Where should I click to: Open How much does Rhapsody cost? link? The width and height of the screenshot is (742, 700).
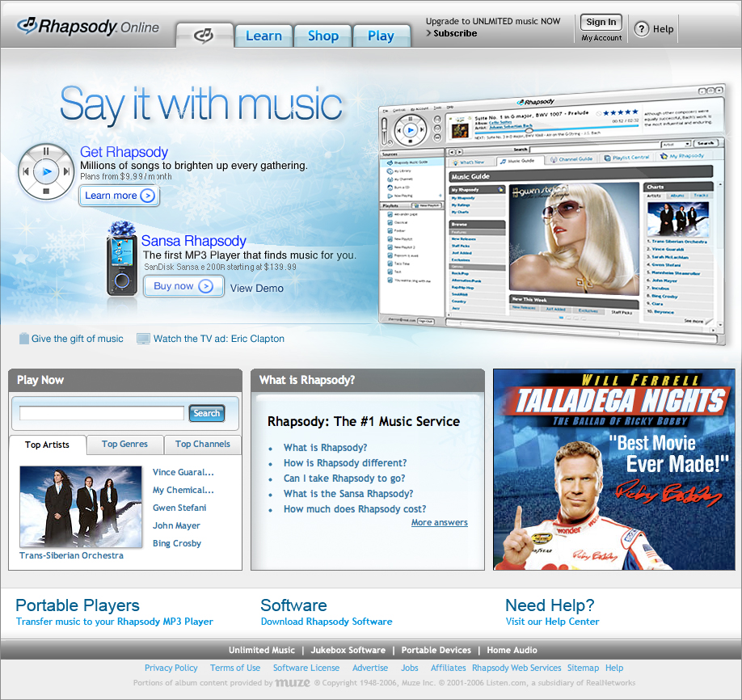click(355, 509)
